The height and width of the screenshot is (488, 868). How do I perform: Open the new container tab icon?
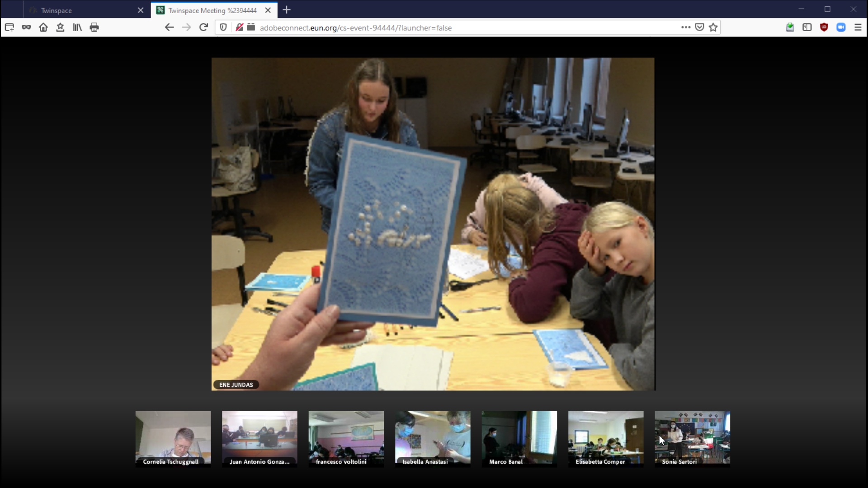(9, 28)
